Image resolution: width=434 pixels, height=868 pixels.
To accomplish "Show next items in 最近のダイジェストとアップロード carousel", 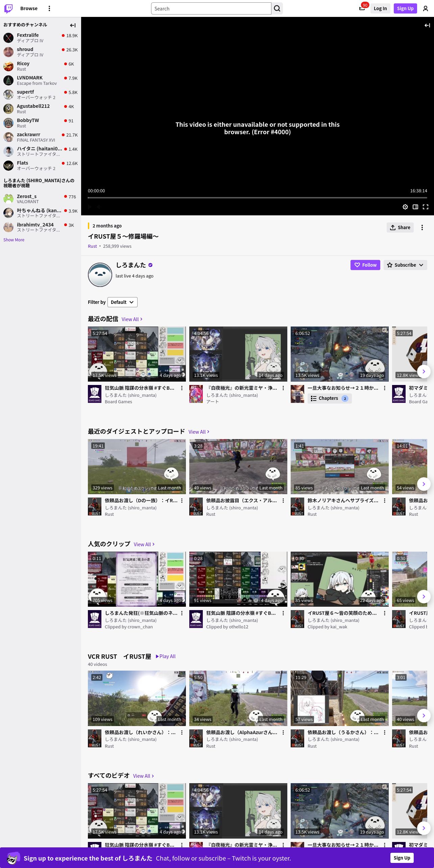I will 424,484.
